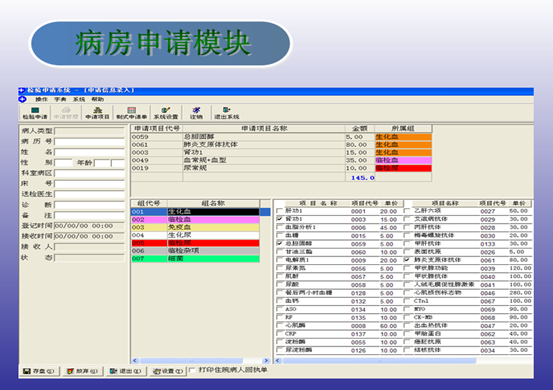This screenshot has width=553, height=390.
Task: Click the 注销 logout toolbar icon
Action: click(196, 113)
